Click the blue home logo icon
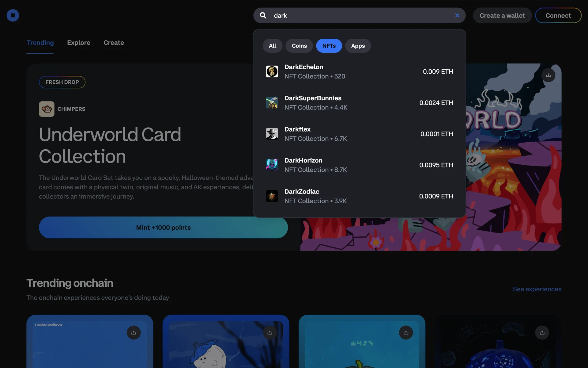 (x=13, y=15)
